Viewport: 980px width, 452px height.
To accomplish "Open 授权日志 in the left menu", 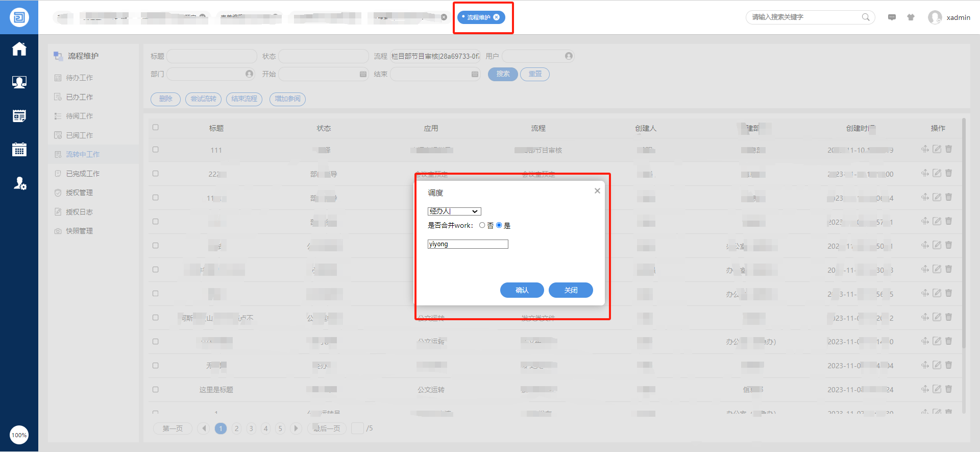I will point(79,212).
